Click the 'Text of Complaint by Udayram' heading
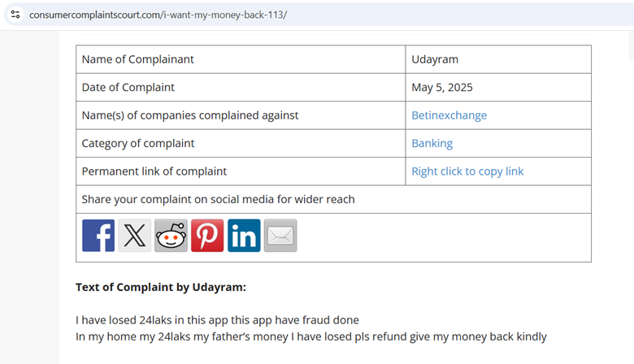Image resolution: width=634 pixels, height=364 pixels. 161,287
